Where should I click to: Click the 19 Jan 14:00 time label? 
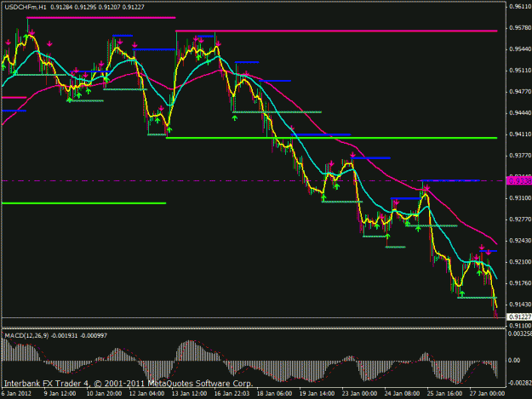[317, 394]
